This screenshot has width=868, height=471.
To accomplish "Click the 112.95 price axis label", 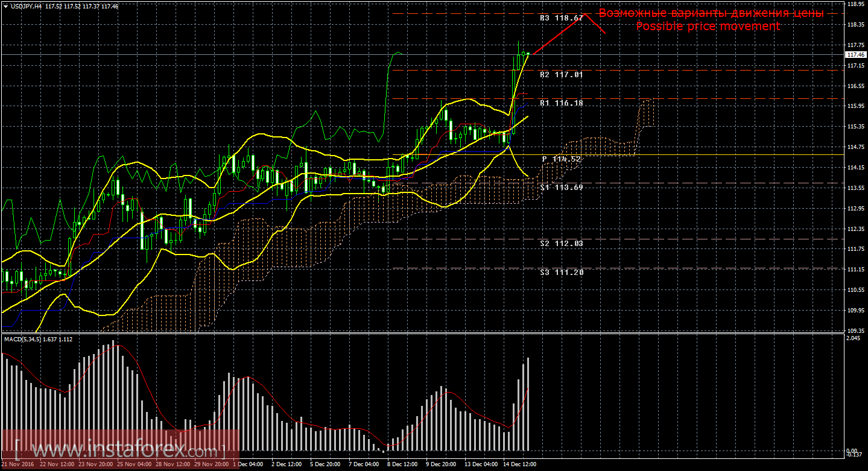I will (856, 209).
